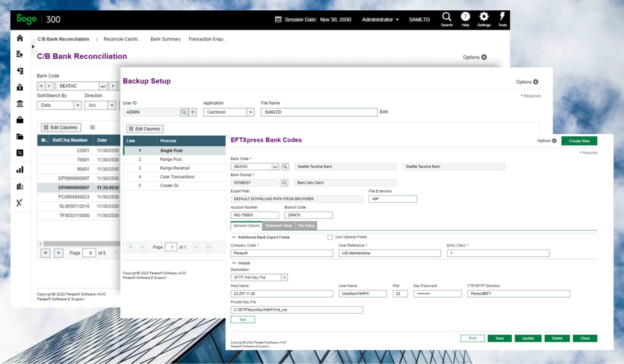Click Options gear in C/B Bank Reconciliation
624x364 pixels.
click(484, 57)
